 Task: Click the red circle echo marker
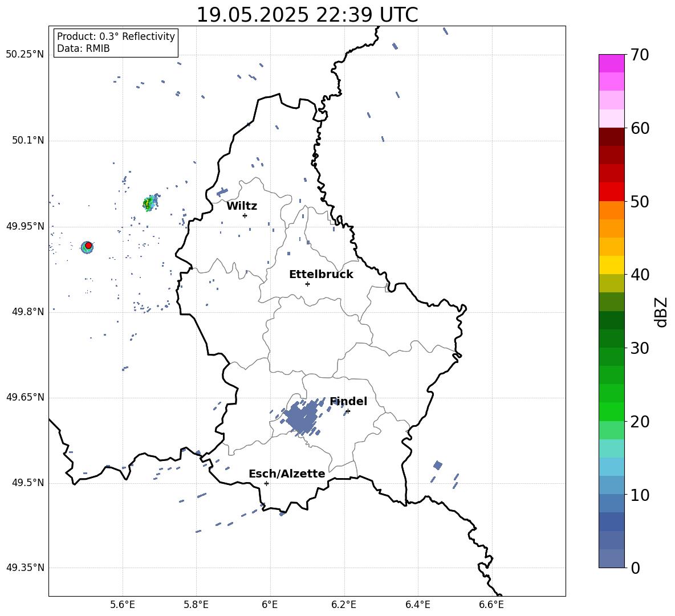pos(88,245)
